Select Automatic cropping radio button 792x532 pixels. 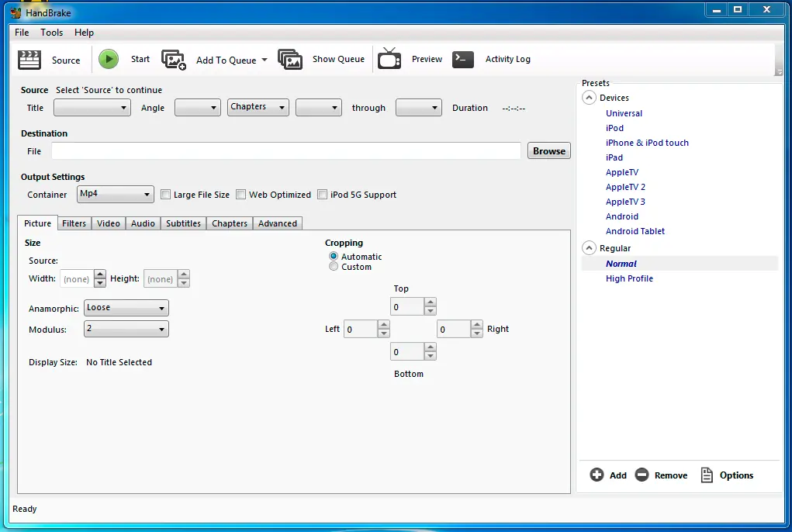334,257
